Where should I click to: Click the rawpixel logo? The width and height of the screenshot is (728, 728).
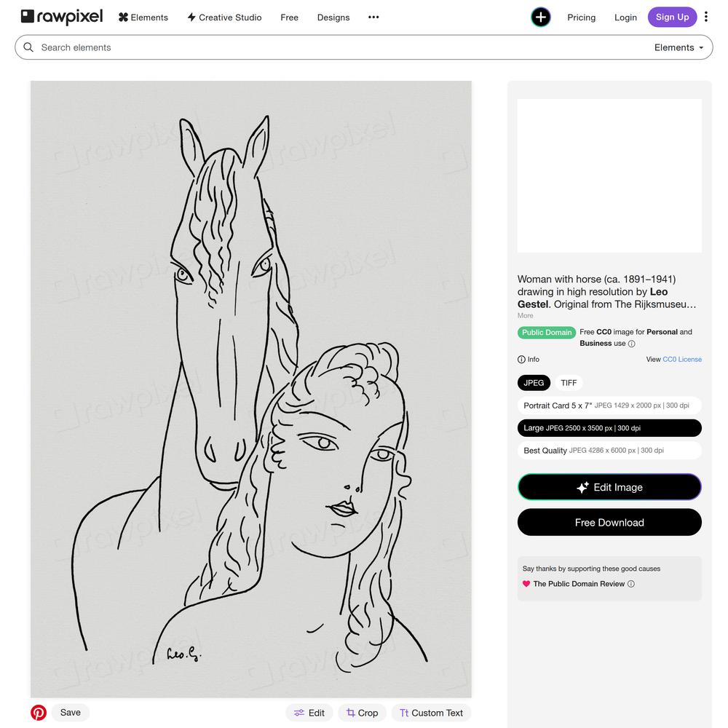click(x=62, y=17)
